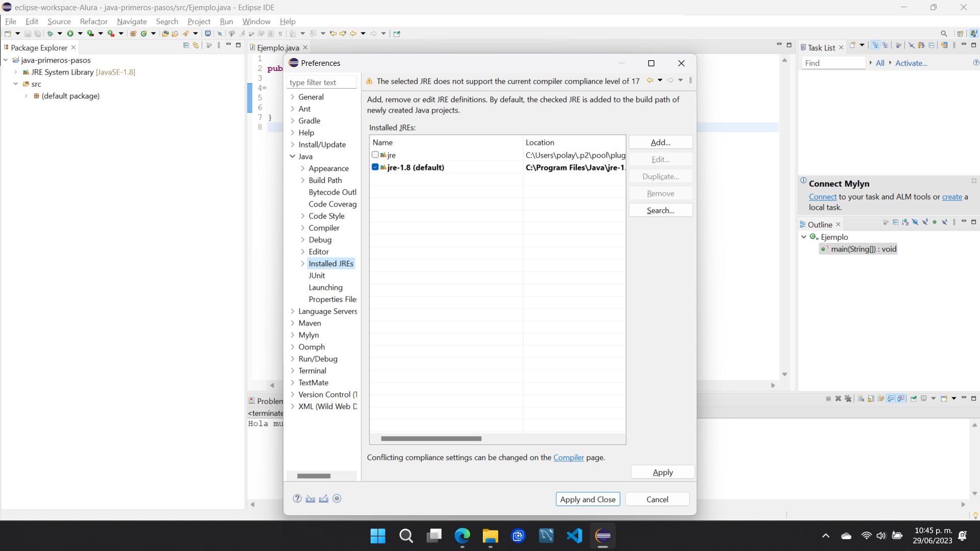Click Import preferences icon in Preferences dialog
Screen dimensions: 980x551
point(310,498)
